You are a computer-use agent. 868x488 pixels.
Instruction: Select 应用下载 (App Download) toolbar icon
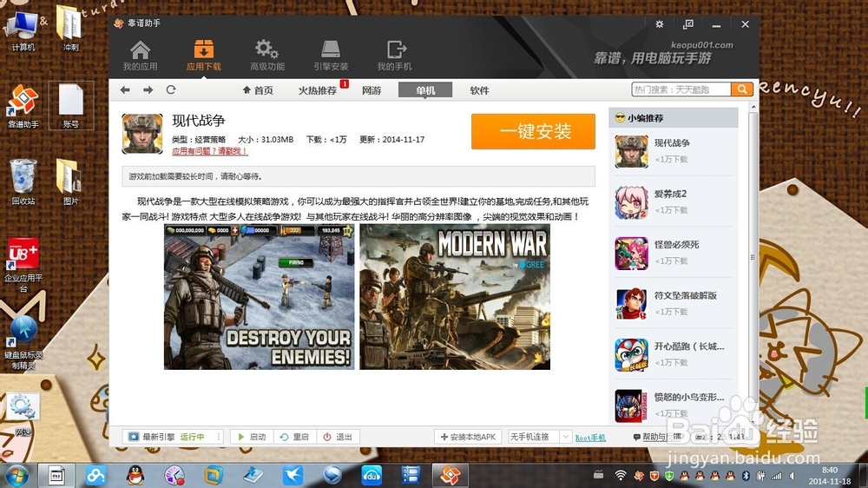[204, 56]
